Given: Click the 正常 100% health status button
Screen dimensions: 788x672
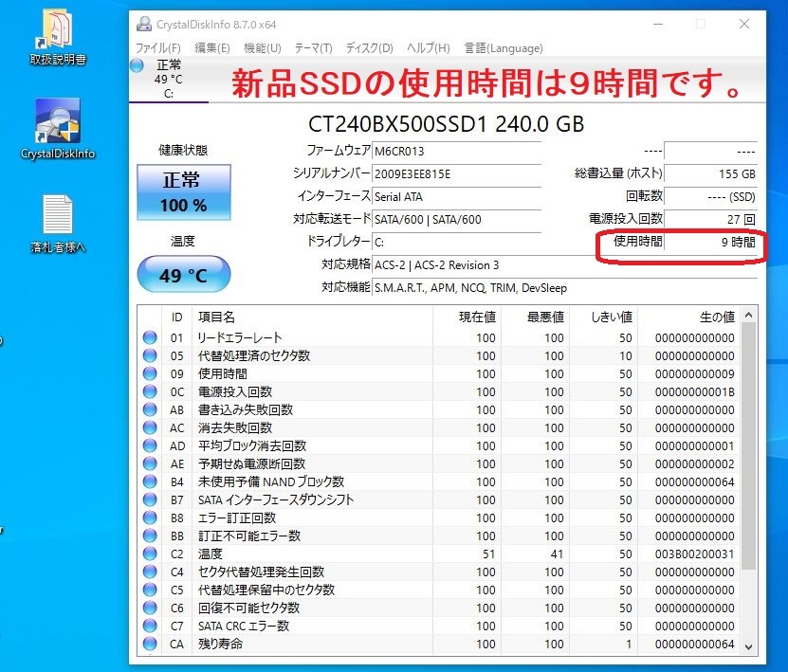Looking at the screenshot, I should point(183,191).
